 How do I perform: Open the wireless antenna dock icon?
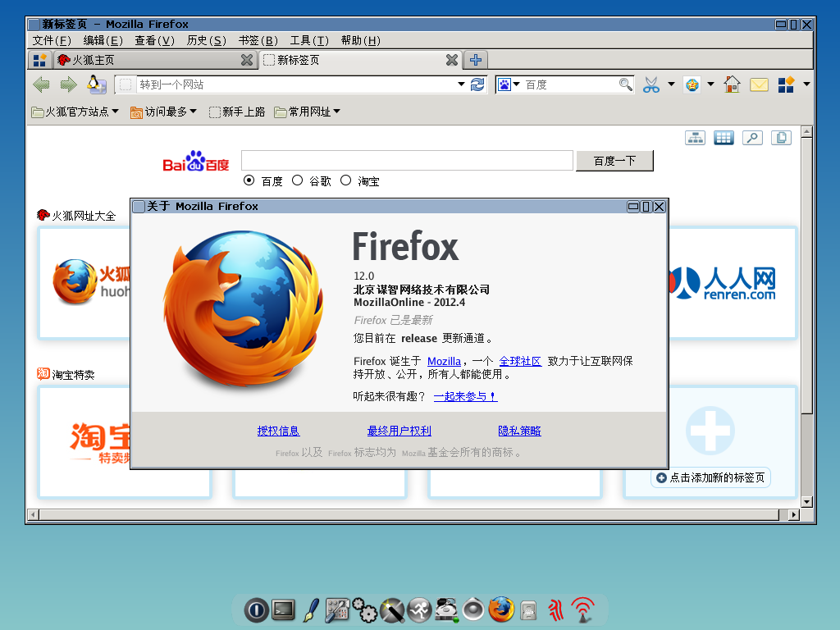click(583, 610)
